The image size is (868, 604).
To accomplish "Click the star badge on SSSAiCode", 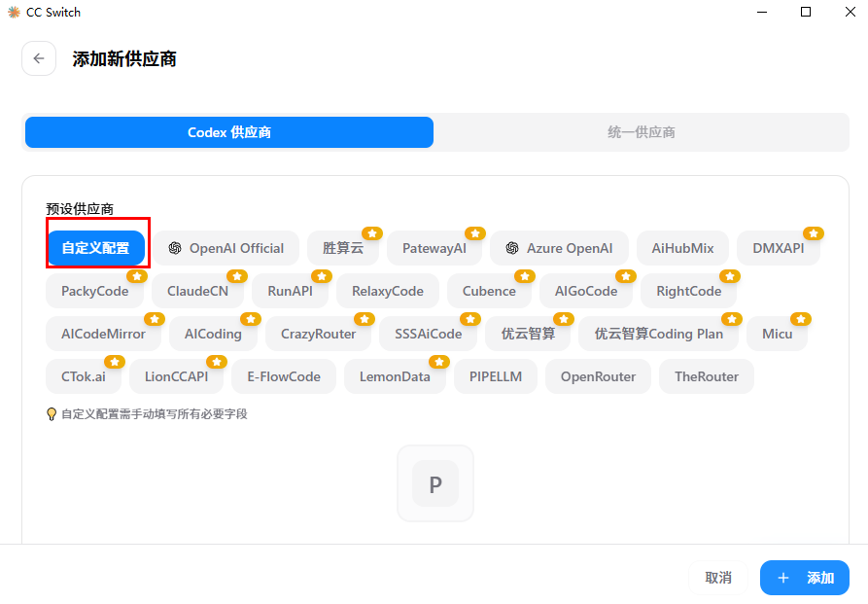I will click(x=470, y=319).
